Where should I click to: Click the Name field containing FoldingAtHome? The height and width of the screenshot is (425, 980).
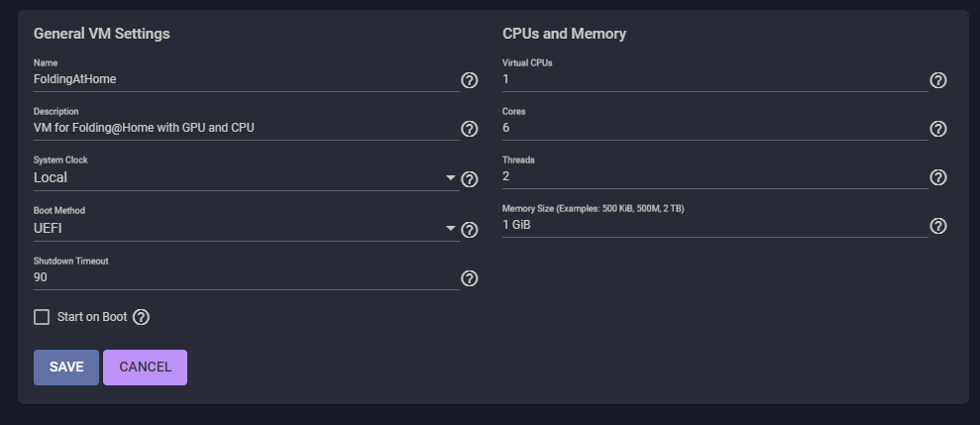(x=243, y=79)
